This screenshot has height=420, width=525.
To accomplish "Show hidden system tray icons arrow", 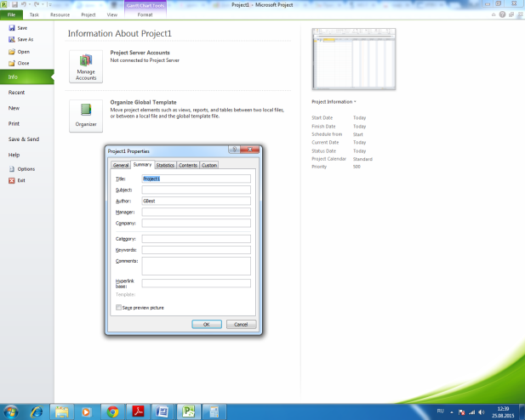I will click(x=452, y=412).
